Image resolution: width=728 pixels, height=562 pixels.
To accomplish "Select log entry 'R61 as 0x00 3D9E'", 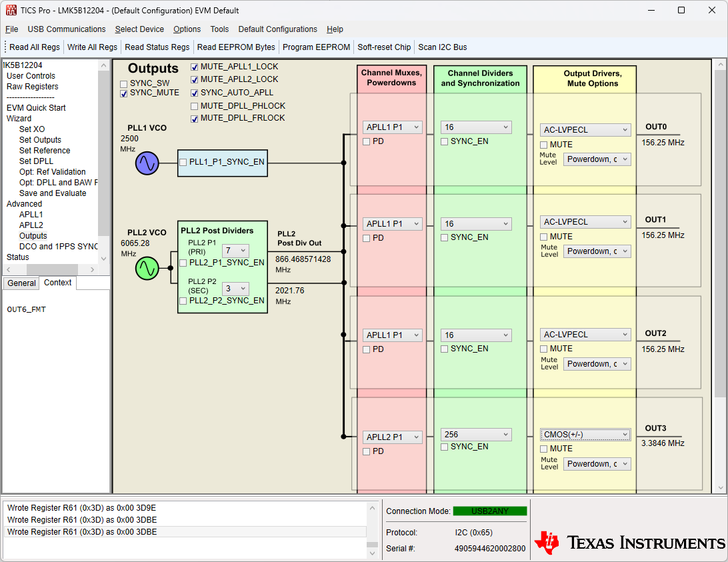I will click(x=185, y=508).
